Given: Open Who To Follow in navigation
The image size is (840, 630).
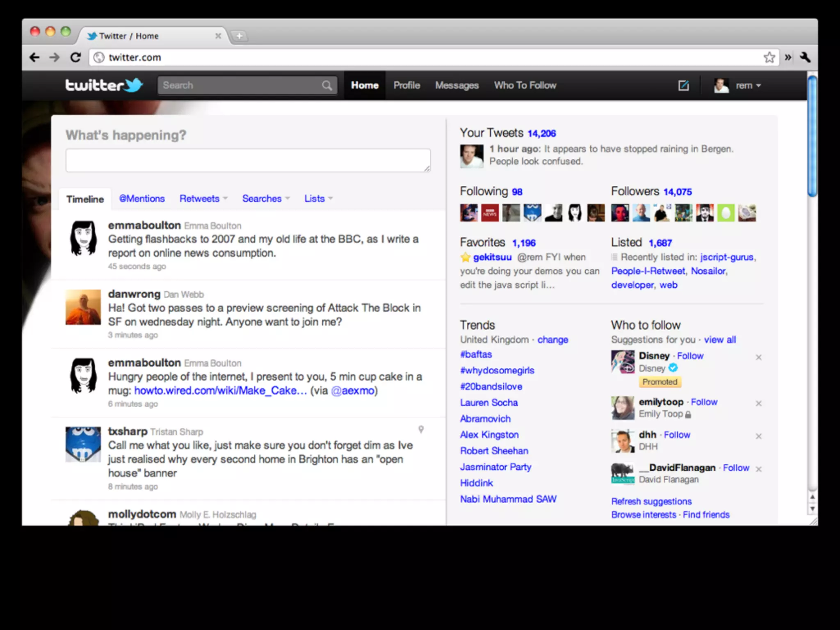Looking at the screenshot, I should pyautogui.click(x=525, y=85).
